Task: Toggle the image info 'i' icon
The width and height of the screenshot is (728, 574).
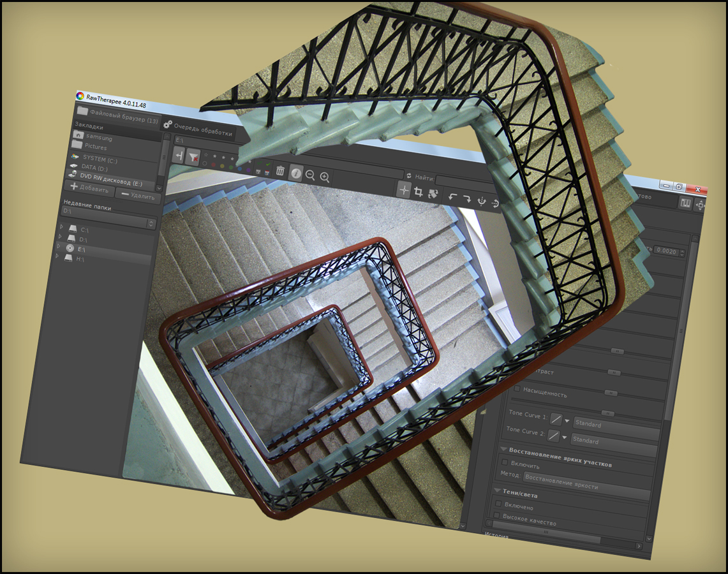Action: coord(295,173)
